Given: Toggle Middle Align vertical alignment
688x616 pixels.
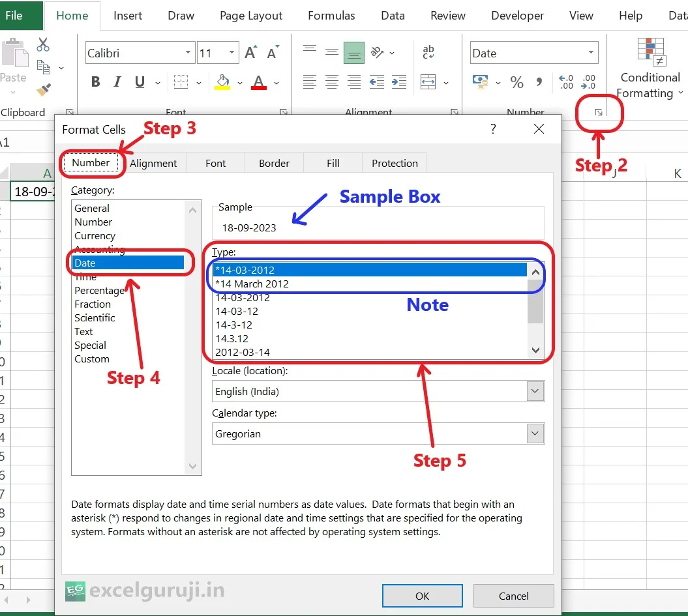Looking at the screenshot, I should tap(332, 53).
